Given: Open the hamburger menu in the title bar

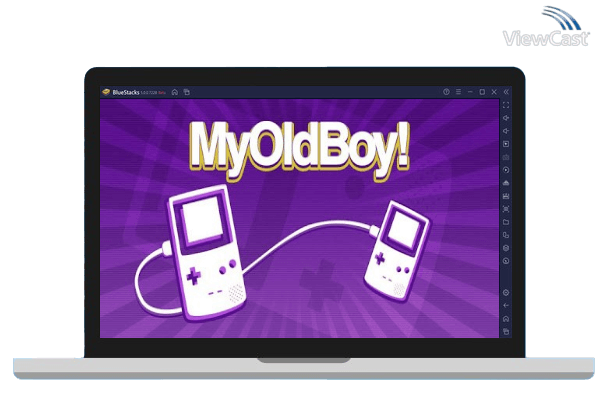Looking at the screenshot, I should click(x=458, y=92).
